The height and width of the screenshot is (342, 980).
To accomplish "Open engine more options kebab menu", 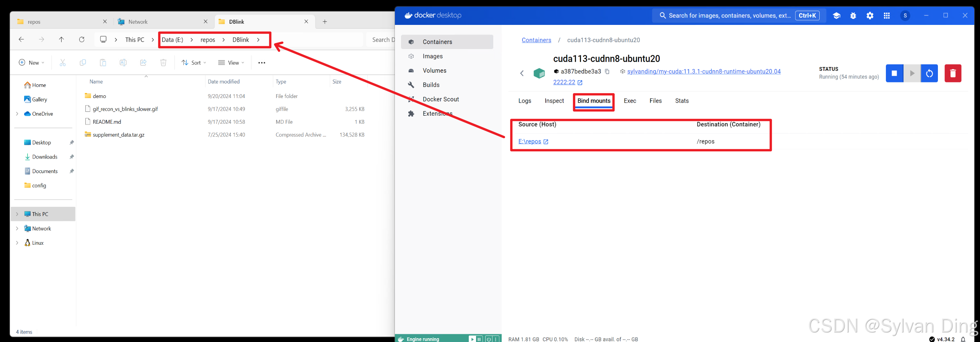I will pyautogui.click(x=496, y=339).
